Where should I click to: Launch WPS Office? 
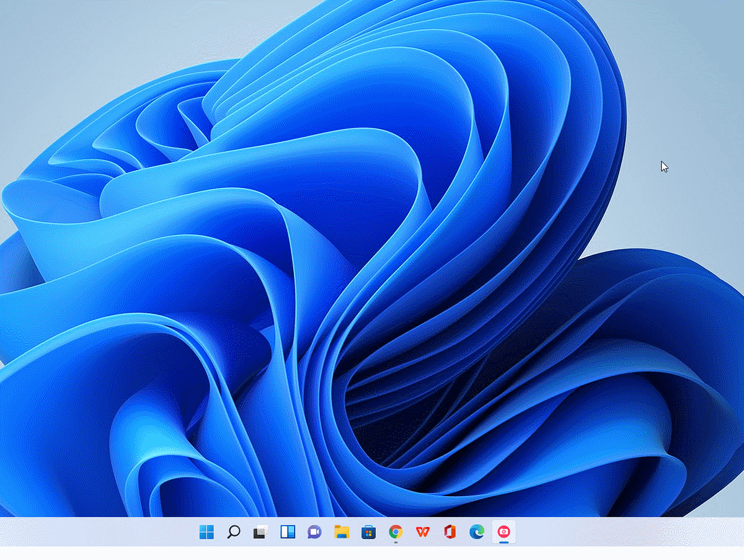point(422,531)
